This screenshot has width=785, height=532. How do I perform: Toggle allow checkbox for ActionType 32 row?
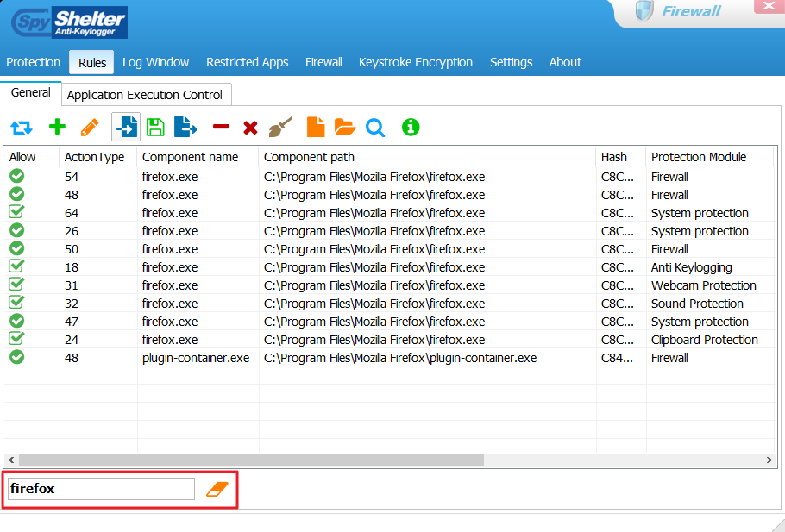pos(16,303)
